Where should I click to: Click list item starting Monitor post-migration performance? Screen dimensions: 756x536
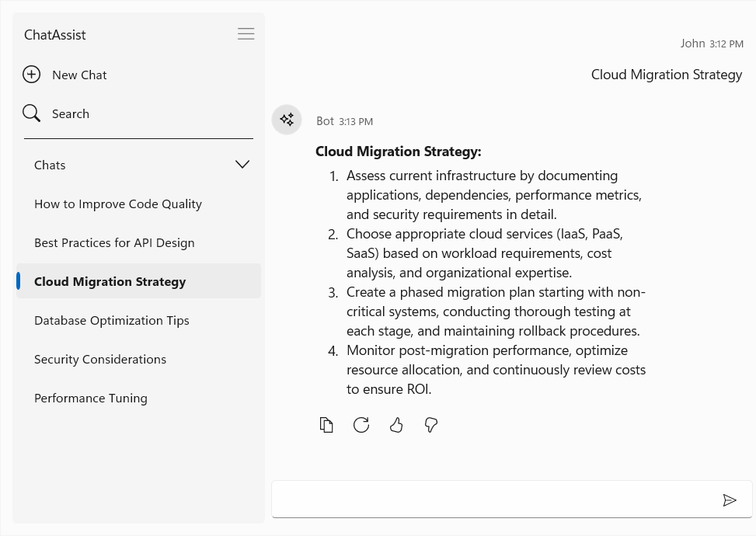click(496, 370)
